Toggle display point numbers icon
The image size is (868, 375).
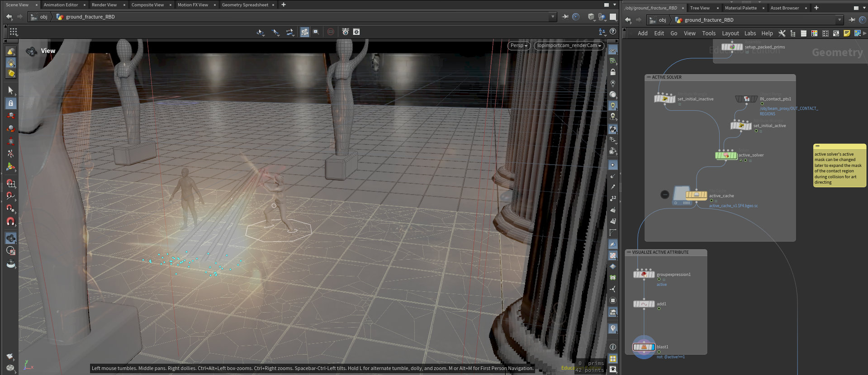point(613,198)
